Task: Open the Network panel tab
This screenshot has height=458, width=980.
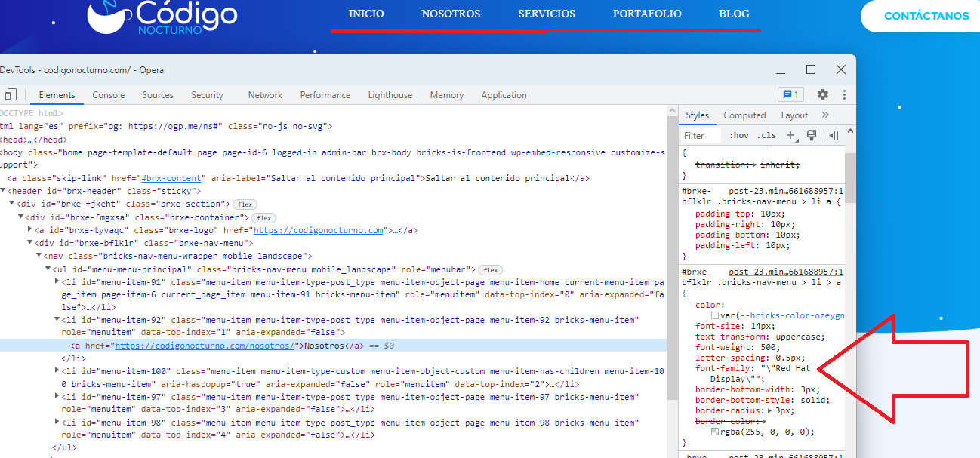Action: (265, 94)
